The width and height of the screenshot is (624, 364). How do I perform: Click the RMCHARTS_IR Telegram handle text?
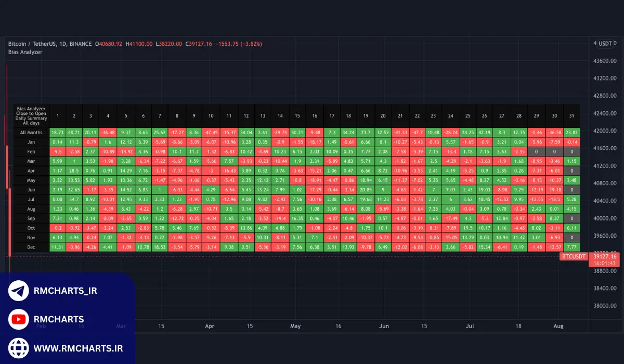[65, 291]
